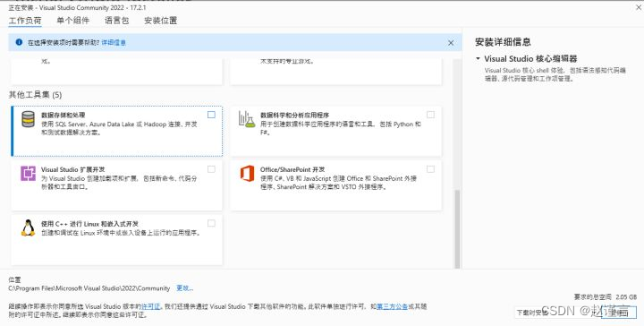Image resolution: width=644 pixels, height=326 pixels.
Task: Tick the 数据存储和处理 checkbox
Action: pyautogui.click(x=211, y=115)
